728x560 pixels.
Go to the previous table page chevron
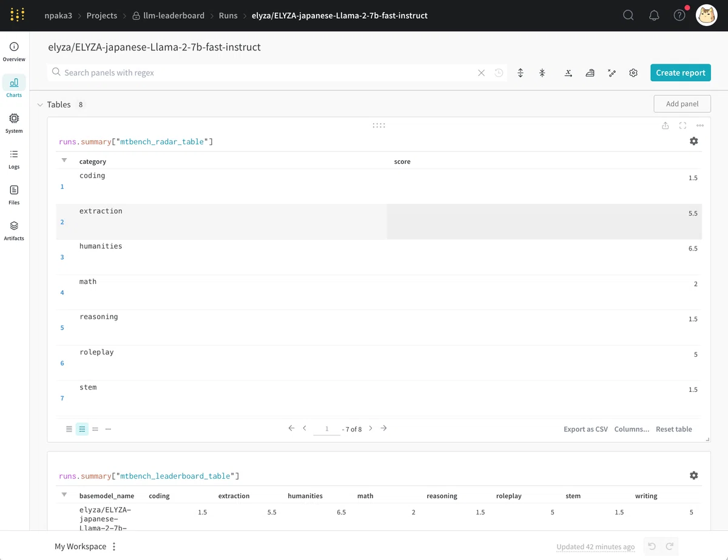click(305, 428)
